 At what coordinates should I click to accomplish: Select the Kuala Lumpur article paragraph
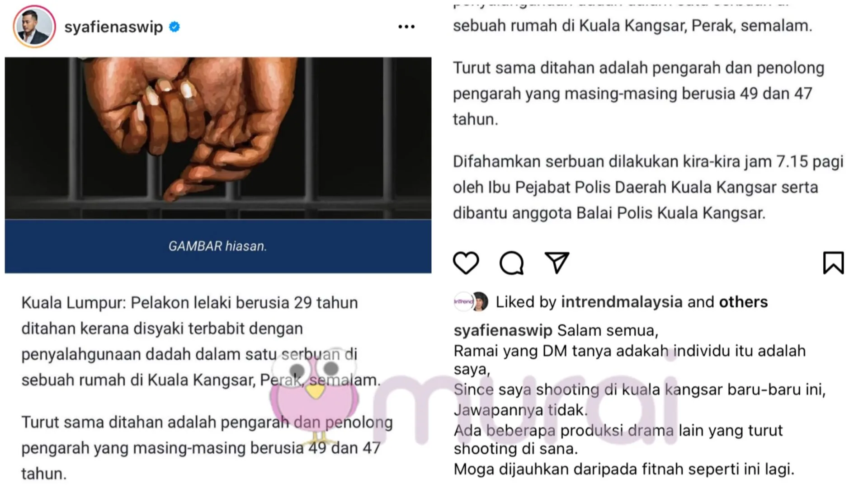(201, 341)
